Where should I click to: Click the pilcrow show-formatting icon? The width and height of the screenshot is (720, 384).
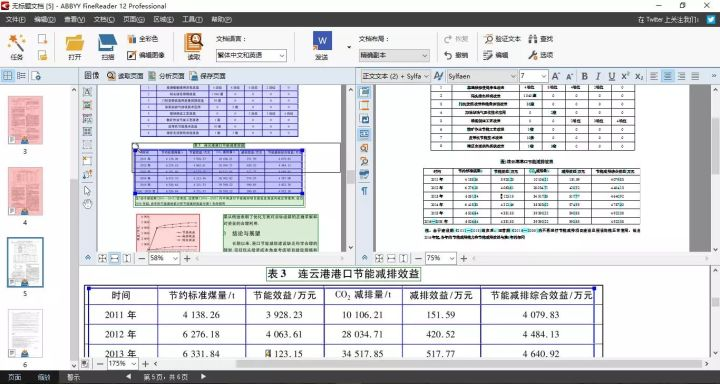[364, 191]
